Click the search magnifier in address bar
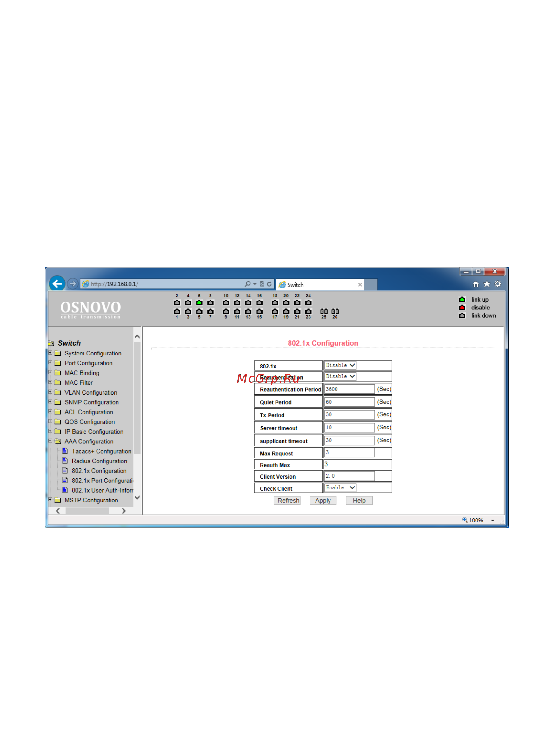The image size is (533, 756). 248,284
